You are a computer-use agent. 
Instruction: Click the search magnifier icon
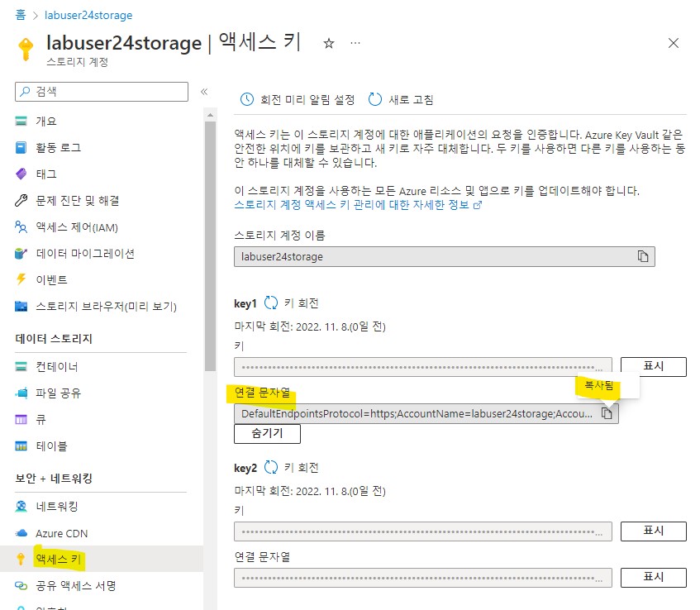26,91
